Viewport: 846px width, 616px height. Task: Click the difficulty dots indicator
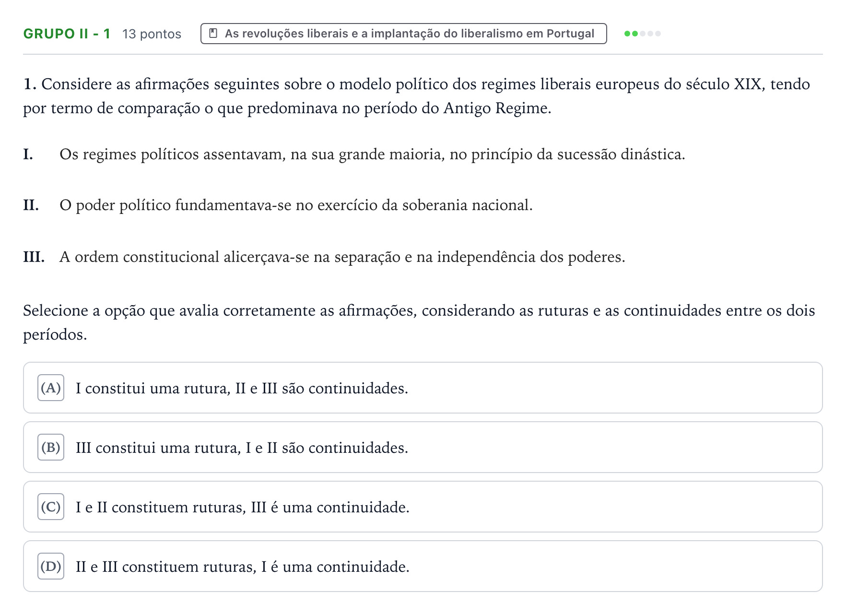(643, 34)
